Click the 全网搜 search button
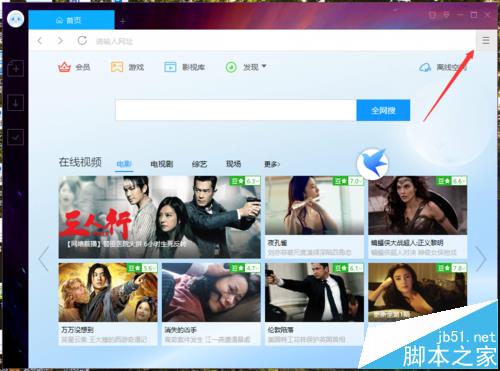 click(x=383, y=110)
